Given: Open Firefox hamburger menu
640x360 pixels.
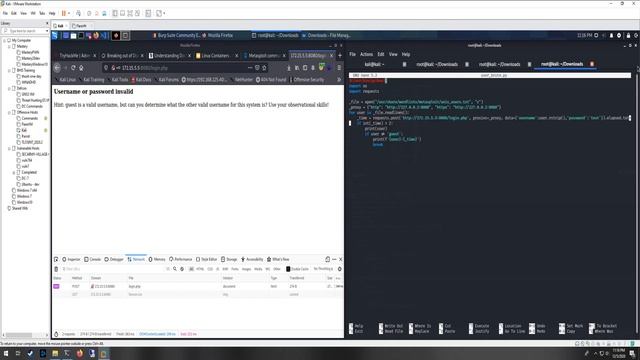Looking at the screenshot, I should pyautogui.click(x=339, y=68).
